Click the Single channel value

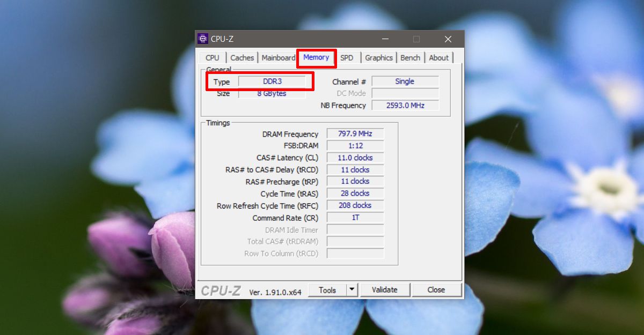405,81
